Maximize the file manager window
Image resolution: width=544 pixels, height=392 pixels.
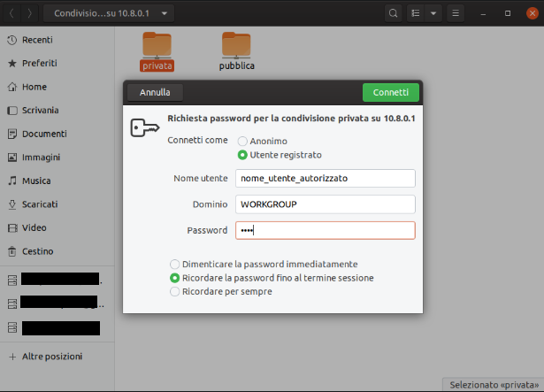(x=508, y=13)
